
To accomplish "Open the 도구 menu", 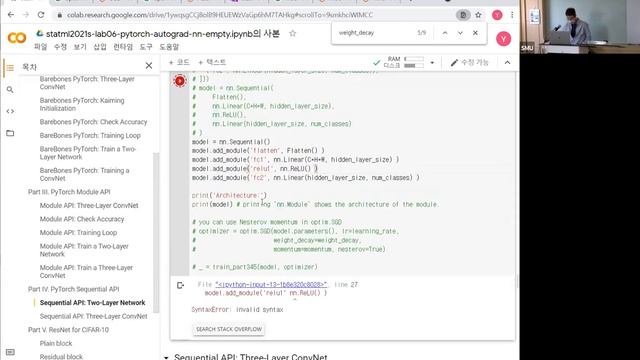I will [146, 47].
